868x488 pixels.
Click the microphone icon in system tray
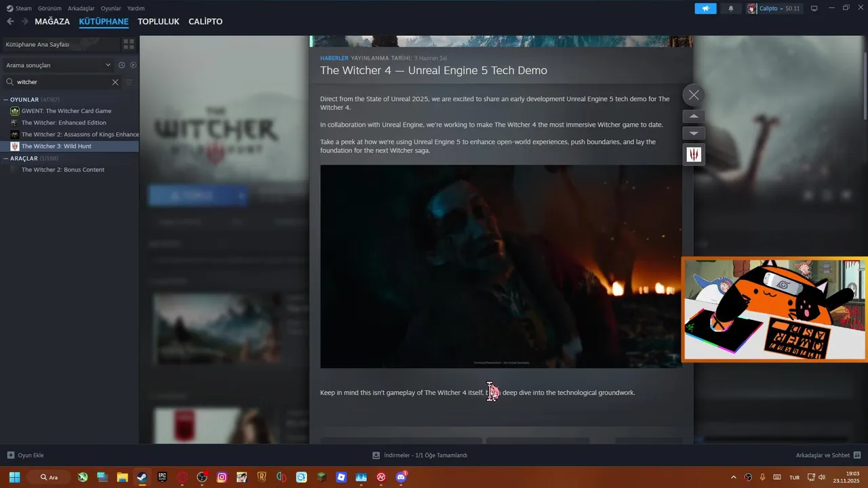coord(762,477)
